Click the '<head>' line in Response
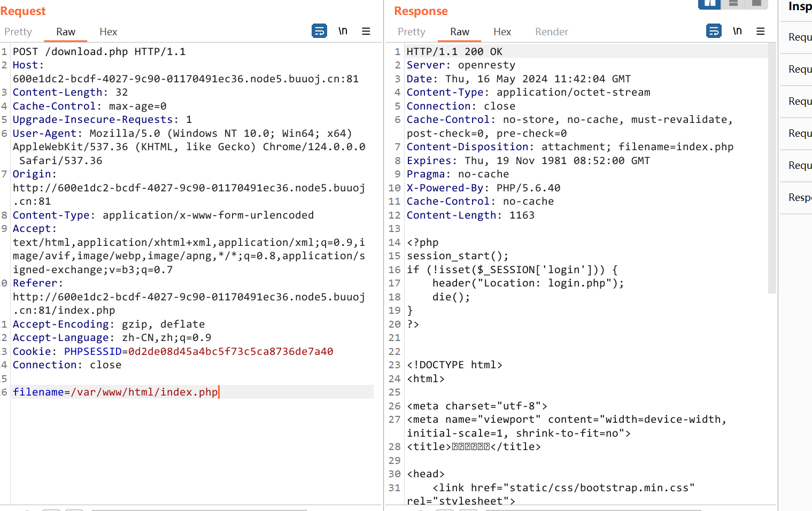 426,474
